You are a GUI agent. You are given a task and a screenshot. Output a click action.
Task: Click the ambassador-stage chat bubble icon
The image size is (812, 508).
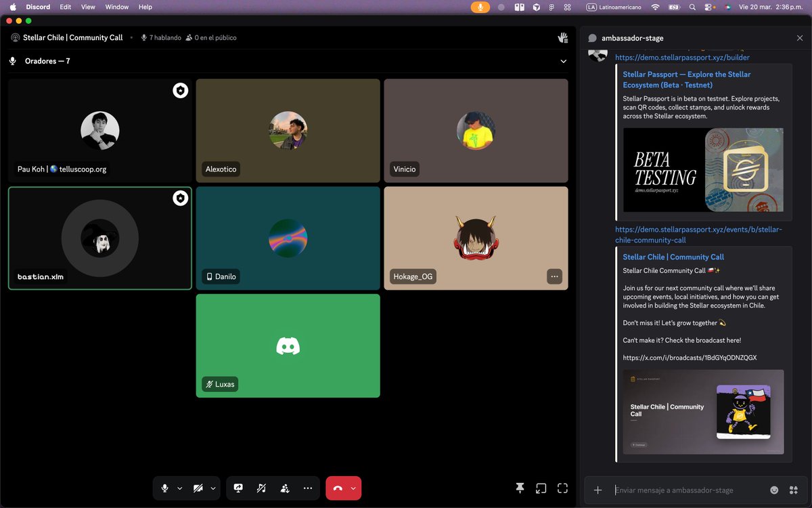[592, 38]
